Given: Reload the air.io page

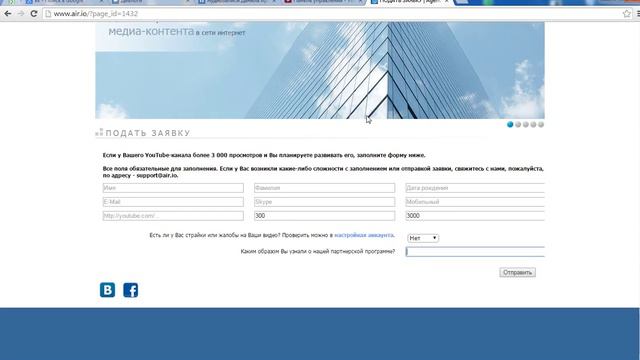Looking at the screenshot, I should pos(34,13).
